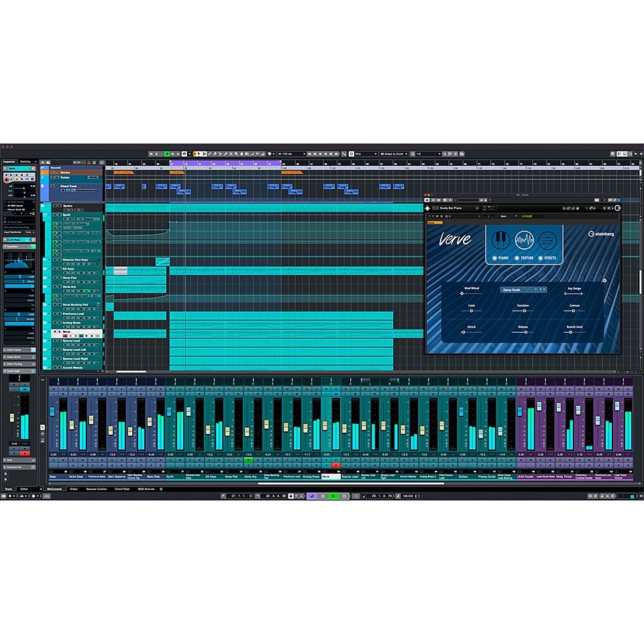
Task: Switch to the Visibility tab in the Inspector
Action: [x=25, y=161]
